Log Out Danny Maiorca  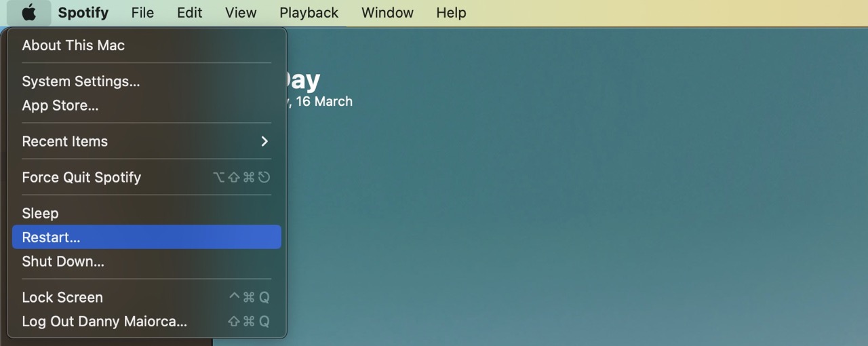tap(104, 322)
